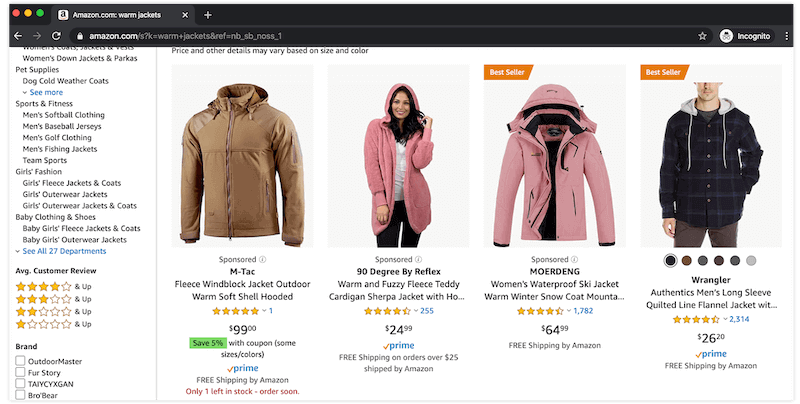Click the prime badge under the M-Tac jacket

point(242,368)
